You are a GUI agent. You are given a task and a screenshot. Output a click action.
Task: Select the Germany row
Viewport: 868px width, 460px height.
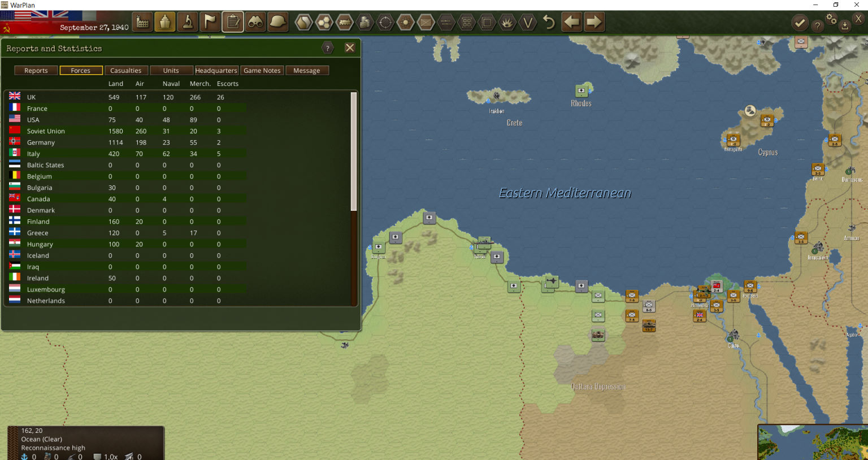127,142
